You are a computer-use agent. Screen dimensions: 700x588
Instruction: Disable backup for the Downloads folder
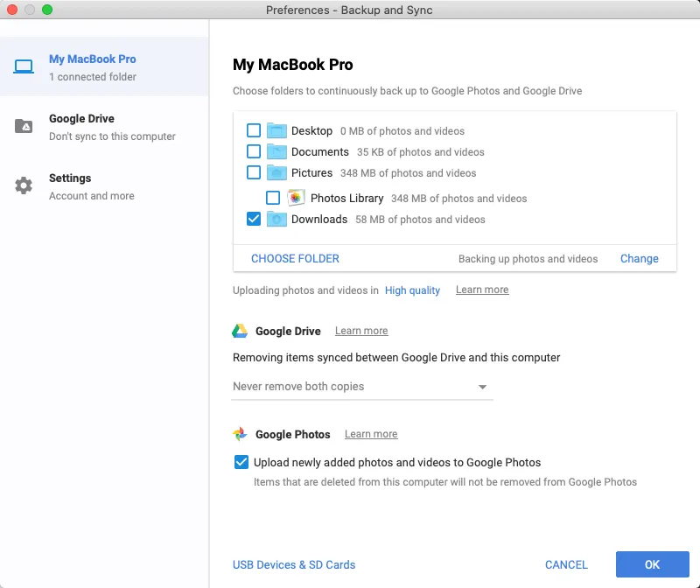pos(255,219)
